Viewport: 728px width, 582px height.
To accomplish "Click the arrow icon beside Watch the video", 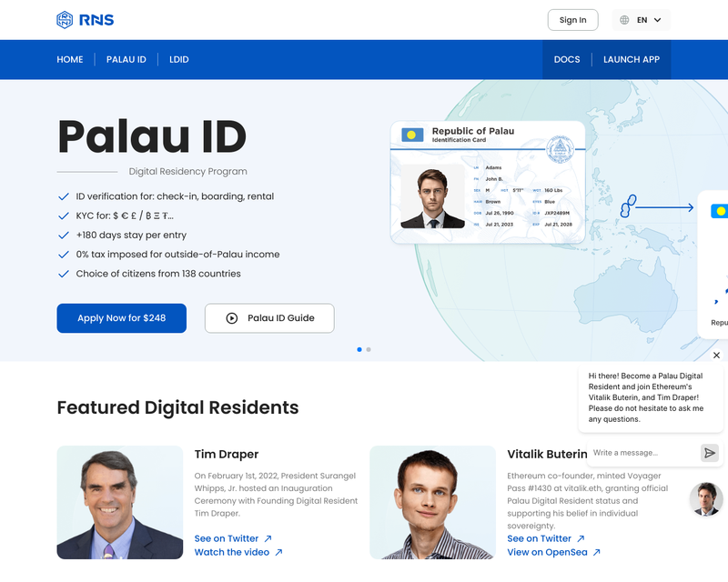I will 278,552.
